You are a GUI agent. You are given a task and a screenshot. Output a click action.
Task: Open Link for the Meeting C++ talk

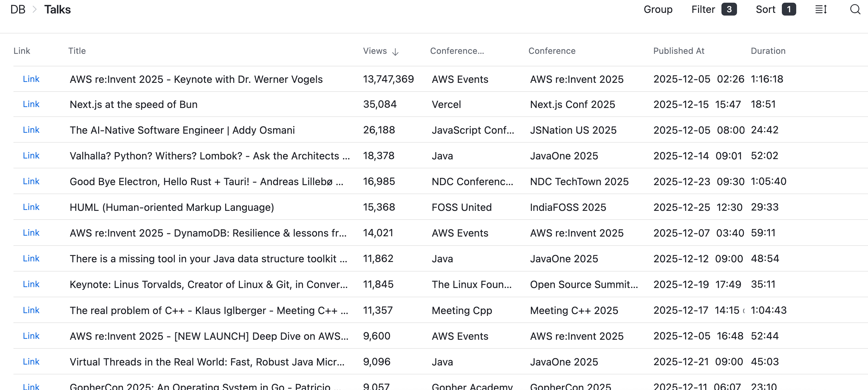[x=31, y=310]
